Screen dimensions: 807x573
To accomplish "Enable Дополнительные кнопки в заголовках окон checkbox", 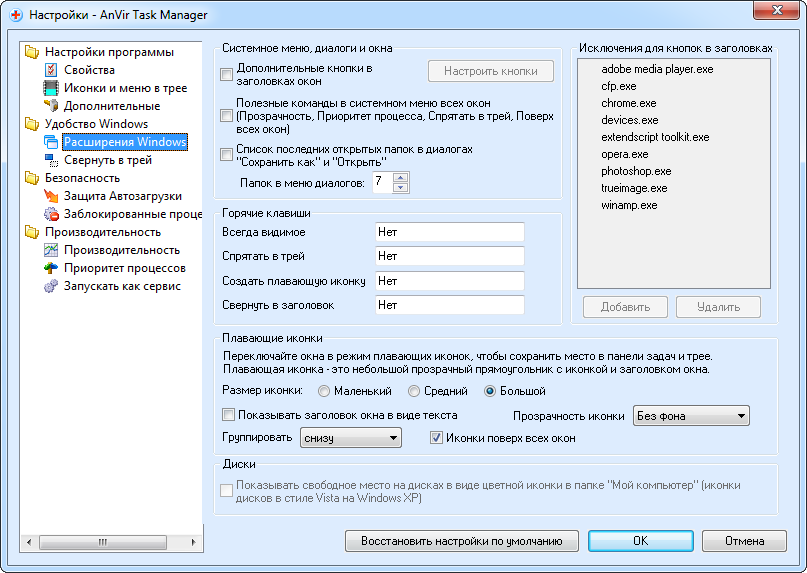I will coord(227,74).
